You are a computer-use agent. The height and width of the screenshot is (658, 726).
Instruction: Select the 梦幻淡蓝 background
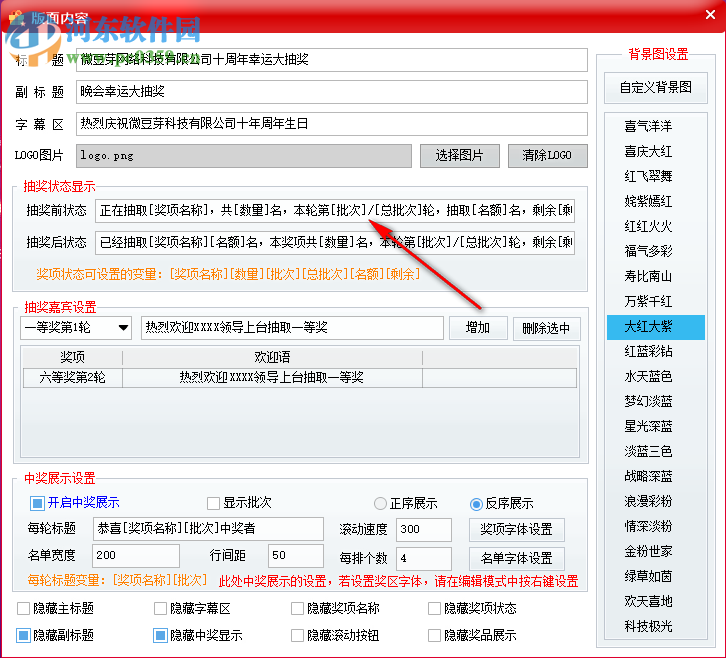[x=656, y=401]
